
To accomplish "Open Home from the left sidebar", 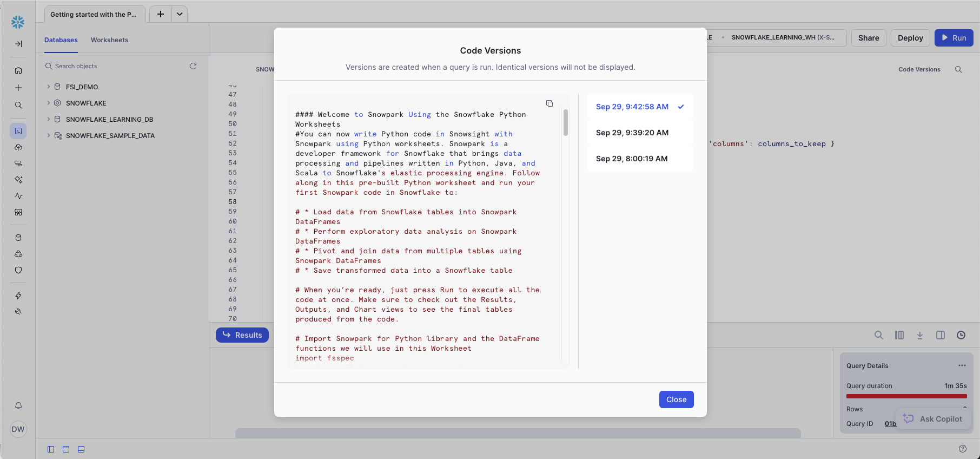I will (18, 70).
